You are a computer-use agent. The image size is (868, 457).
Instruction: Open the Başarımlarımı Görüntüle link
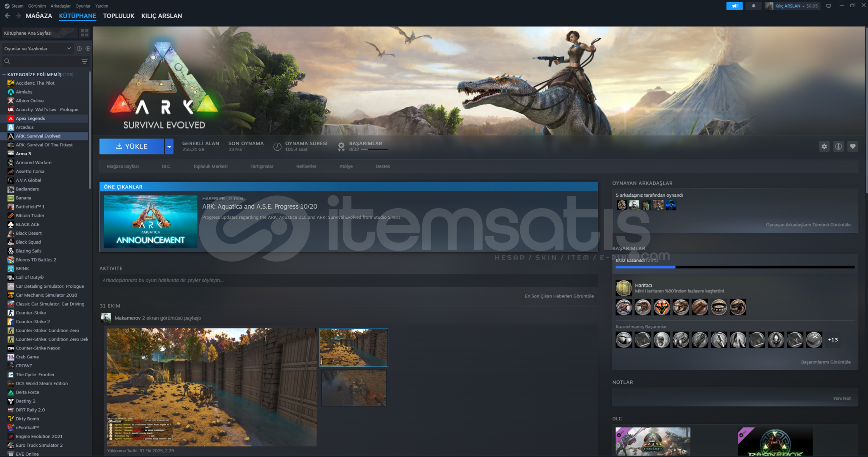pos(825,362)
